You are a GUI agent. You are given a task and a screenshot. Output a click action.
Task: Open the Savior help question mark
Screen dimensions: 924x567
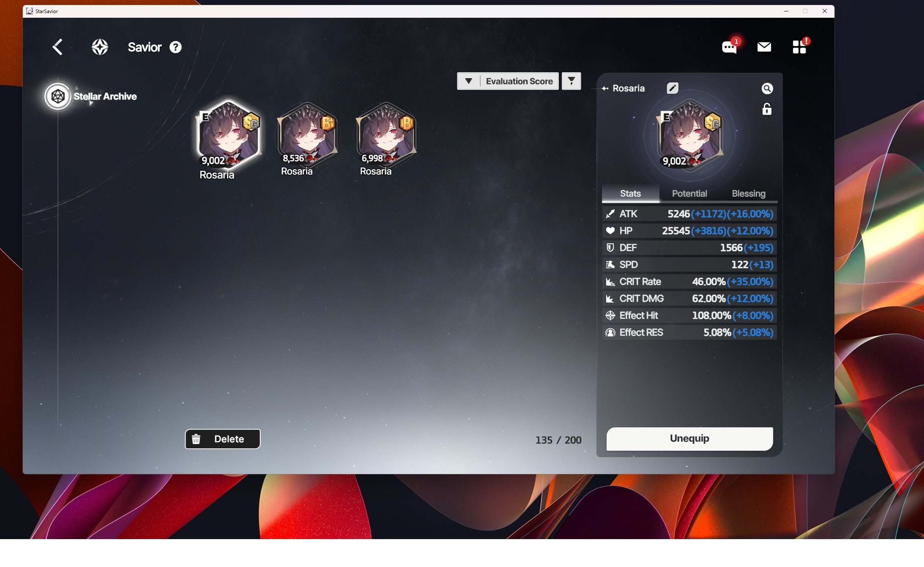coord(175,47)
